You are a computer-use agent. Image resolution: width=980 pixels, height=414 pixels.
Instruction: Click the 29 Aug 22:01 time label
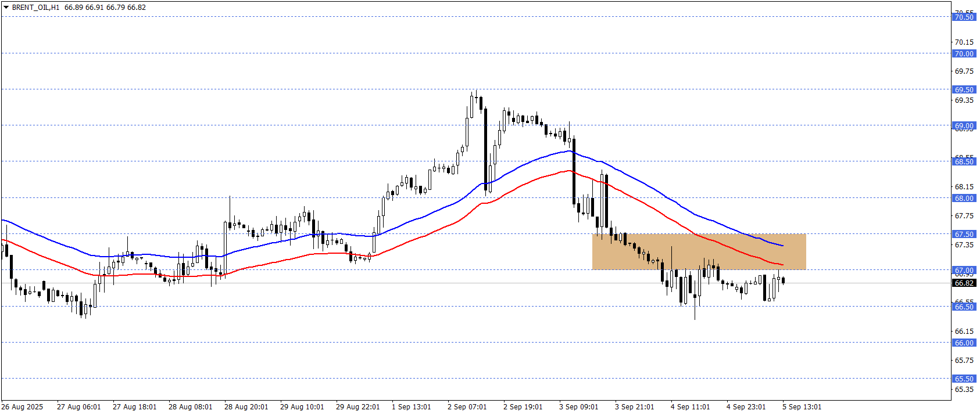(x=357, y=407)
